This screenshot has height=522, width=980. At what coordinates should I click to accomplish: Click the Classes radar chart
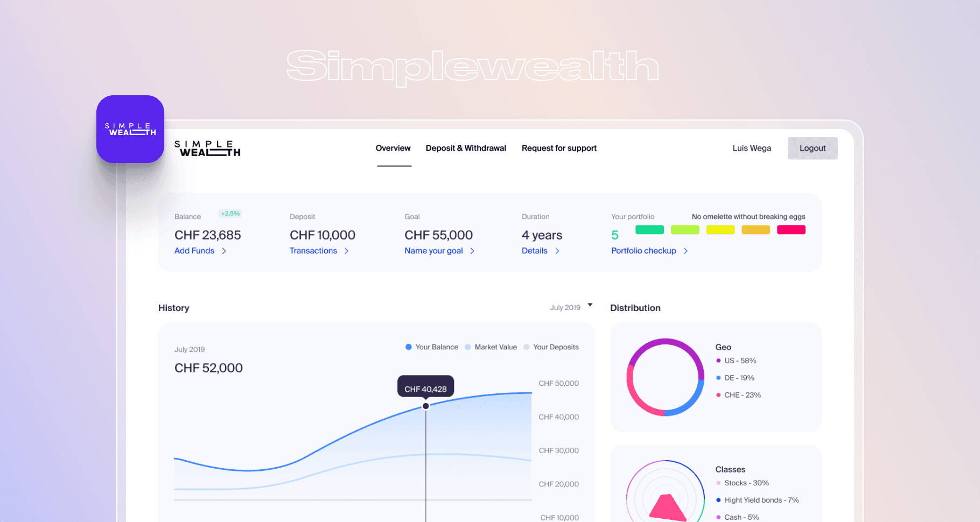666,491
